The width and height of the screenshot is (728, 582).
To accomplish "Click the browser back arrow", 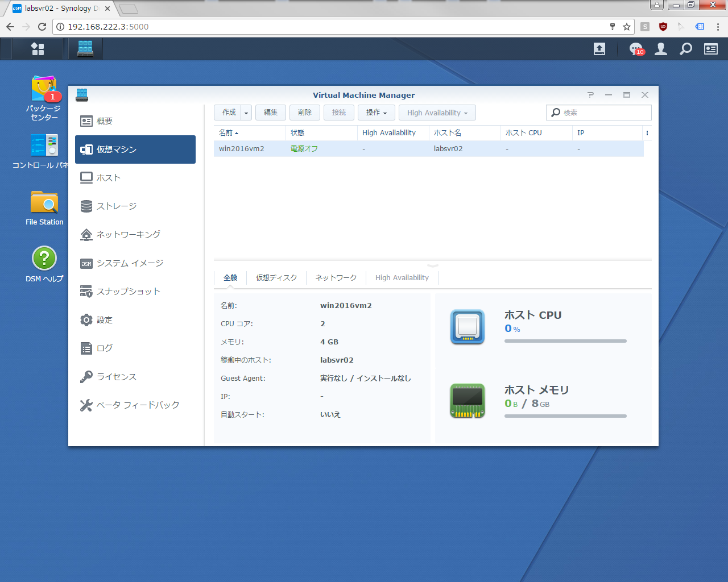I will point(10,27).
